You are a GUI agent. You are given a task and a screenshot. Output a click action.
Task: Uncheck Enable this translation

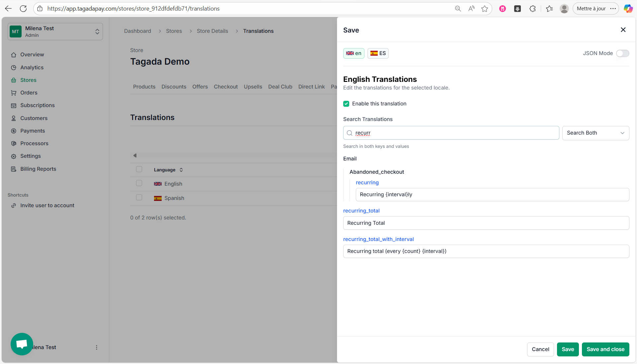(x=346, y=104)
